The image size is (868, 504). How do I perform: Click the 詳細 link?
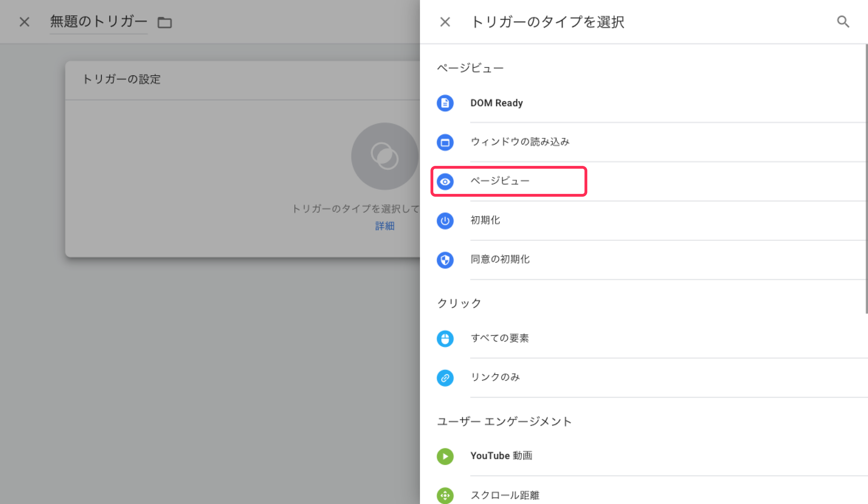tap(385, 226)
